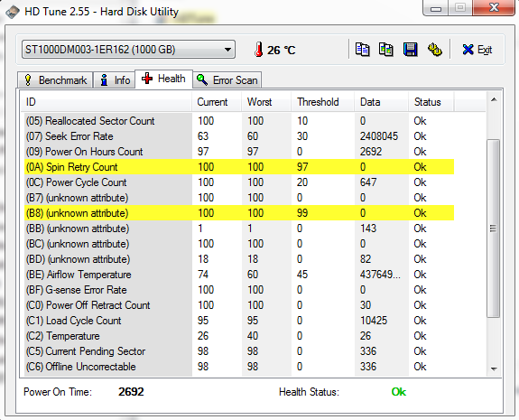Click the red thermometer temperature icon
The width and height of the screenshot is (519, 420).
click(259, 50)
